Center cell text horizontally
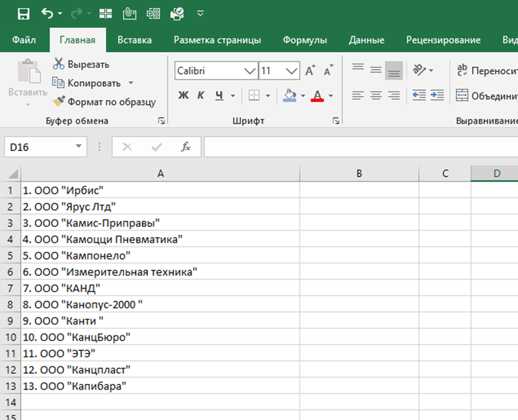Image resolution: width=518 pixels, height=420 pixels. point(376,95)
